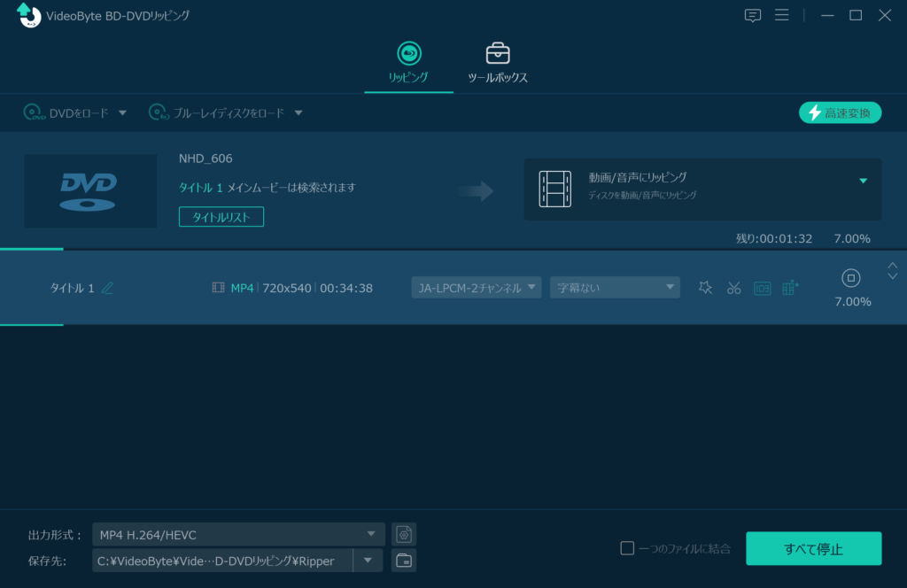Image resolution: width=907 pixels, height=588 pixels.
Task: Click the タイトル 1 メインムービーは検索されます text
Action: click(x=267, y=188)
